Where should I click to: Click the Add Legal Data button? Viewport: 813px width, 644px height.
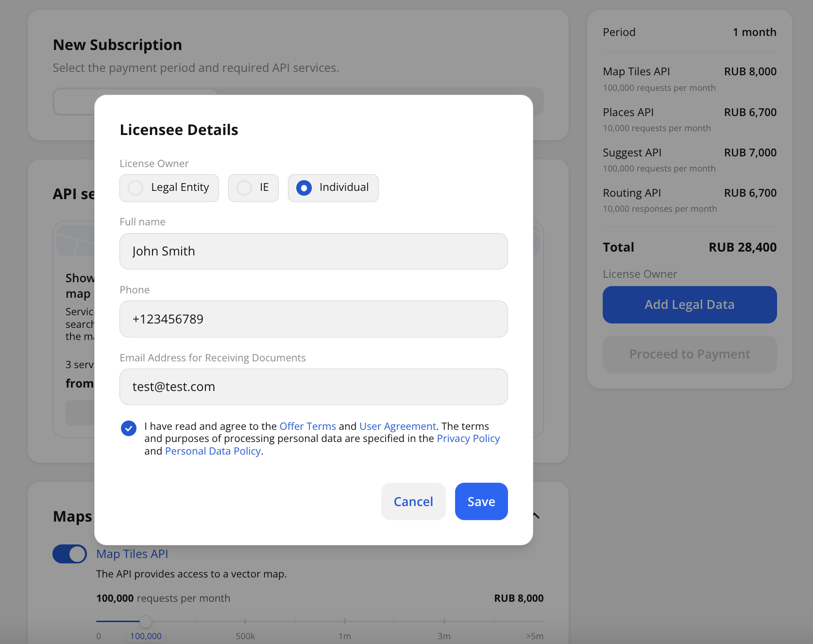(x=689, y=305)
